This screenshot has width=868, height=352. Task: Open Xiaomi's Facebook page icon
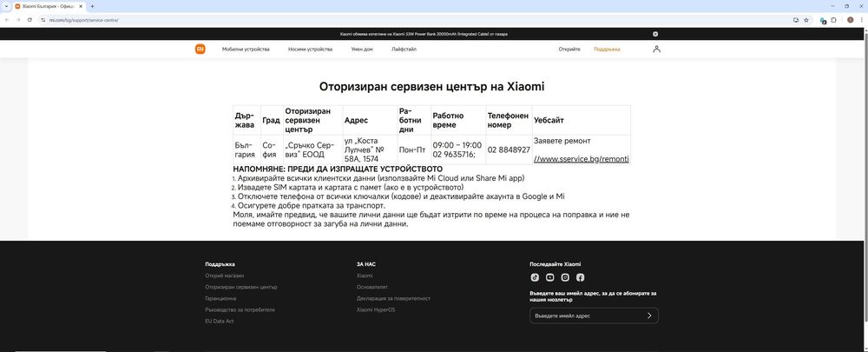pyautogui.click(x=580, y=277)
